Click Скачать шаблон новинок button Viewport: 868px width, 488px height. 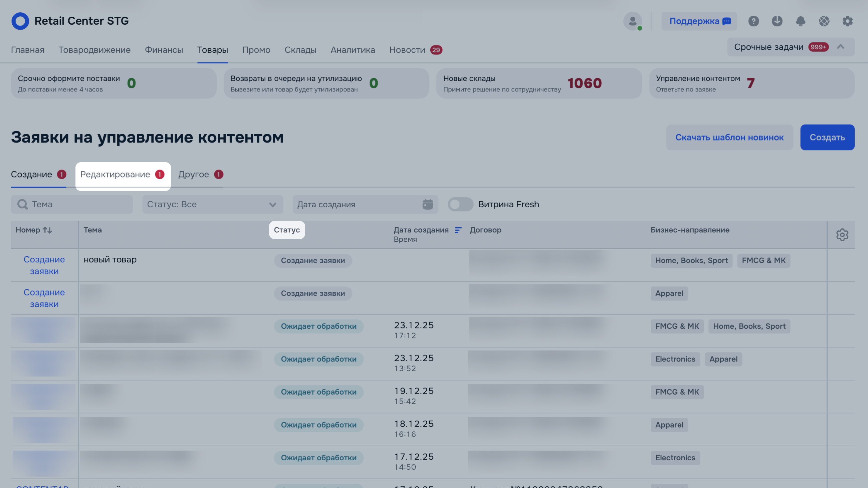click(x=729, y=138)
